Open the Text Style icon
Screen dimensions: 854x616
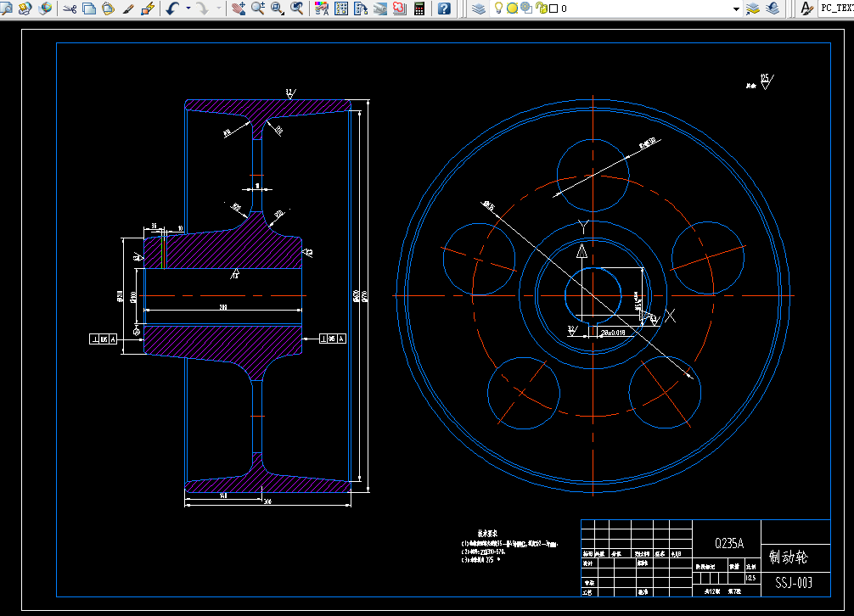[x=806, y=8]
